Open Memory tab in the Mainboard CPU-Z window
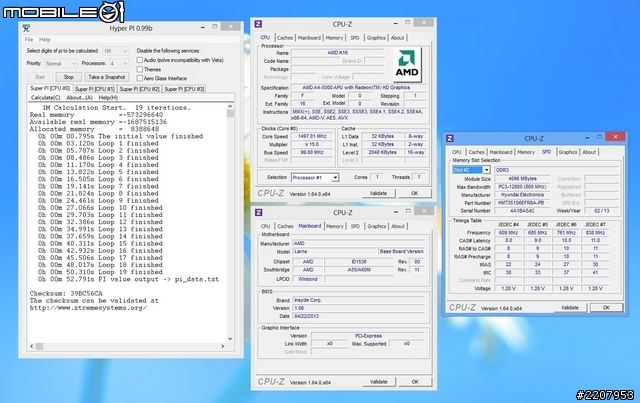The height and width of the screenshot is (403, 640). 335,226
